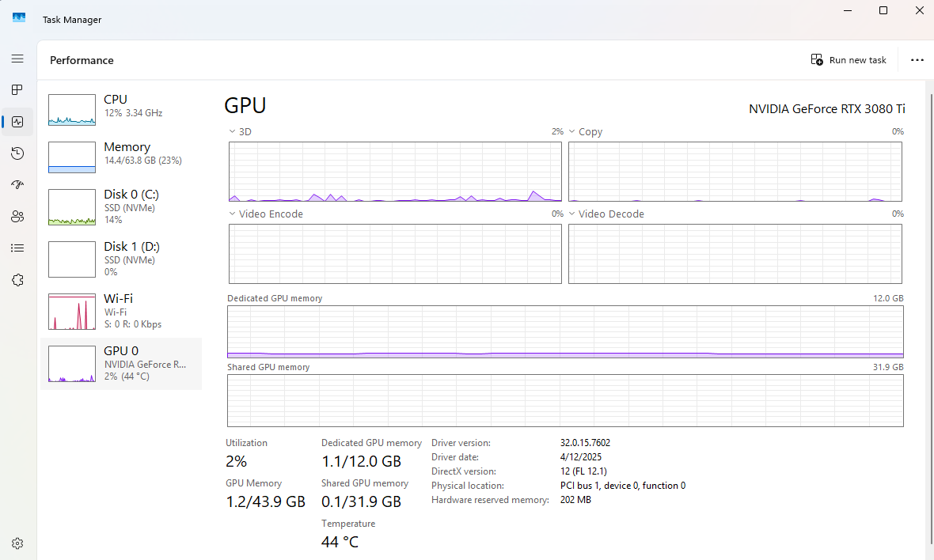
Task: Click the Performance page heading
Action: (82, 60)
